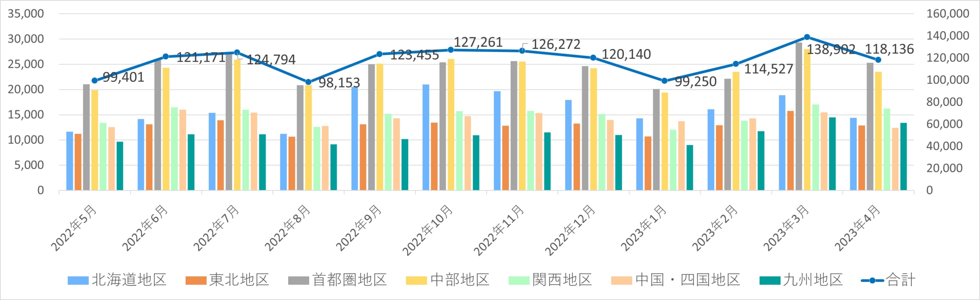Click the 中国・四国地区 peach legend swatch
The image size is (980, 300).
(x=621, y=280)
